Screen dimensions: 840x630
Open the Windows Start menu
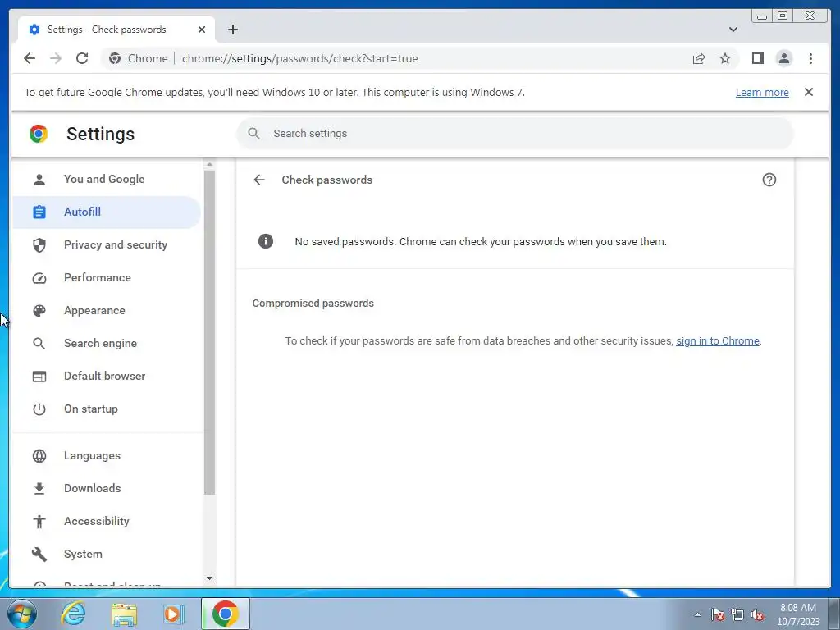(22, 614)
